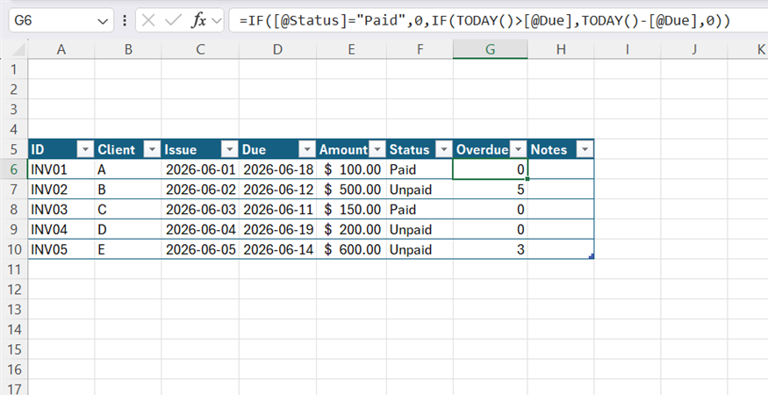Open the ID column filter dropdown
The height and width of the screenshot is (395, 768).
85,149
